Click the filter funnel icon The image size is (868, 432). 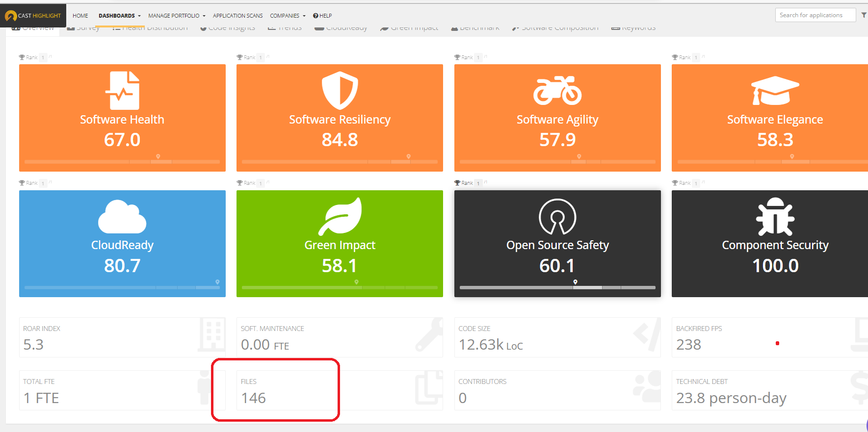click(864, 15)
